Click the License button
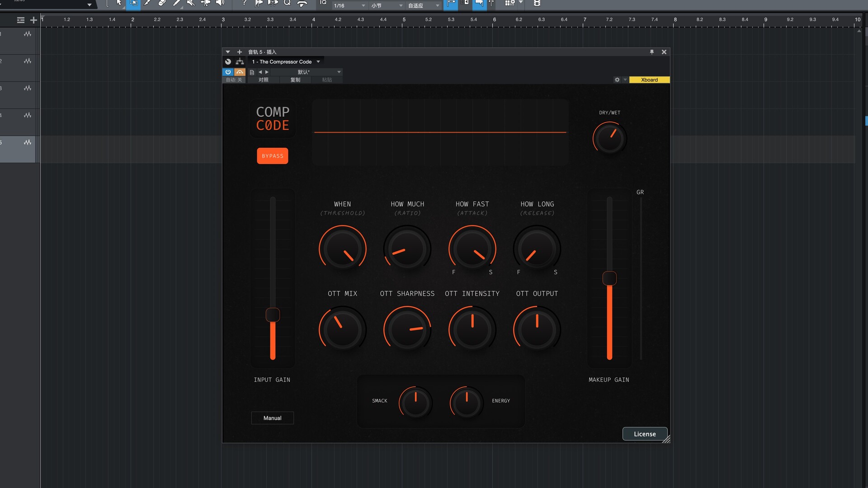 [x=645, y=434]
